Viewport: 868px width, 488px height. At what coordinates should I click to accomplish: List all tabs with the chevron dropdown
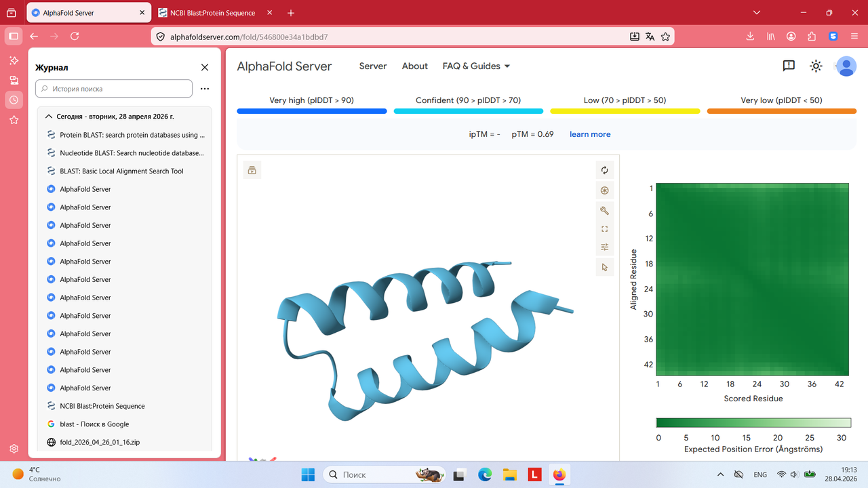click(757, 13)
